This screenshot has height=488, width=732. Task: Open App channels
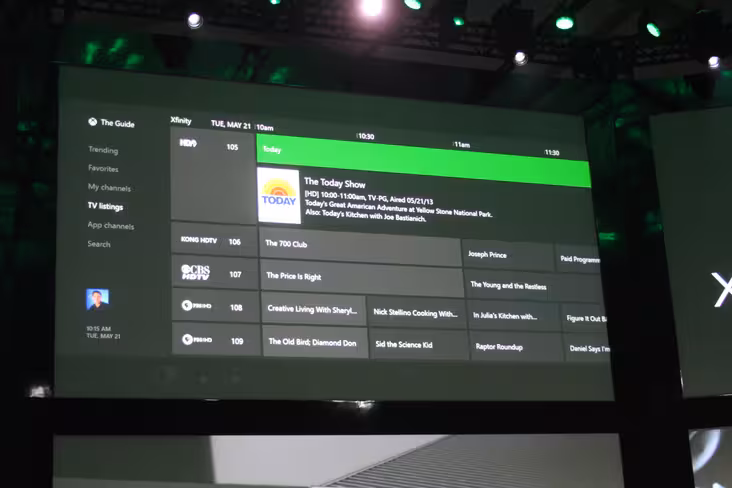[111, 225]
